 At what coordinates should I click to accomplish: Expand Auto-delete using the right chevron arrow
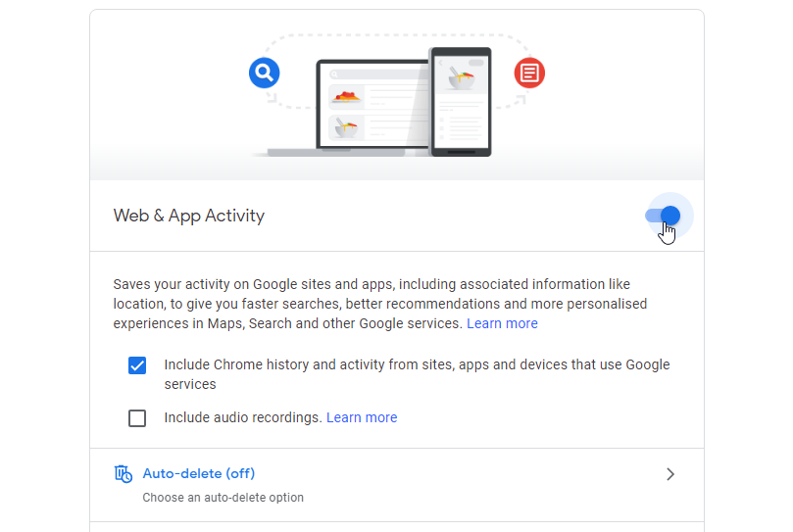coord(670,474)
